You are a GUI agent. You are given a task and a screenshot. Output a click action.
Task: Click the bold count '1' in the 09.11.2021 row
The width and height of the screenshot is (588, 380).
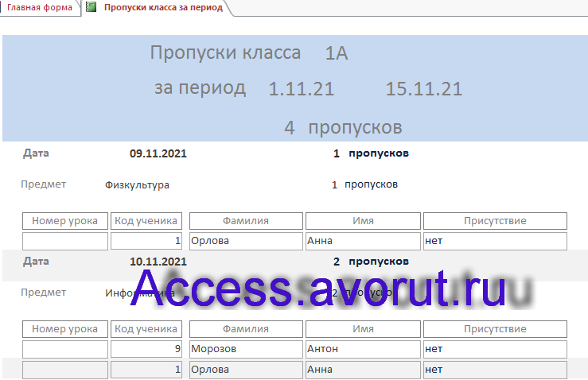(337, 153)
